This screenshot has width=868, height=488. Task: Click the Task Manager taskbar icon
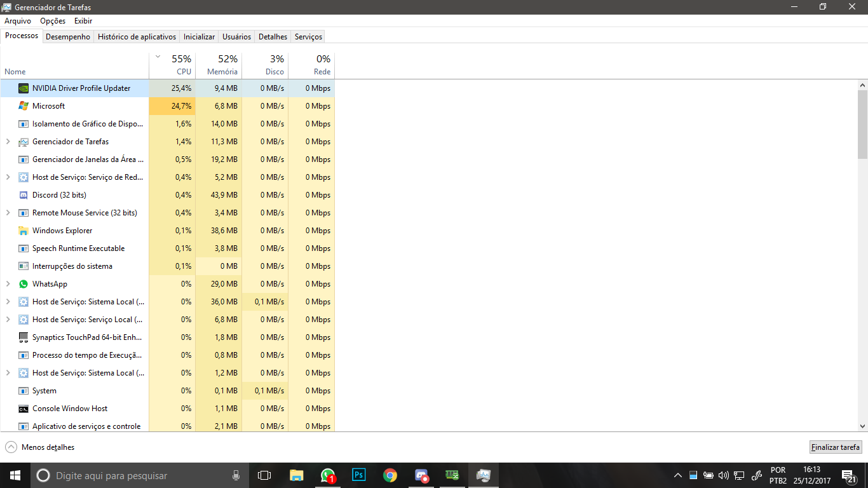pos(484,475)
